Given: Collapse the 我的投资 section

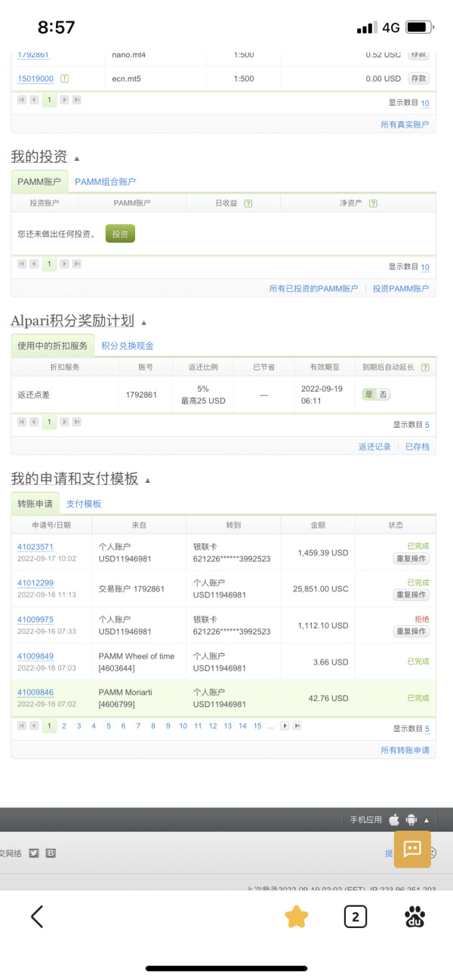Looking at the screenshot, I should click(76, 158).
